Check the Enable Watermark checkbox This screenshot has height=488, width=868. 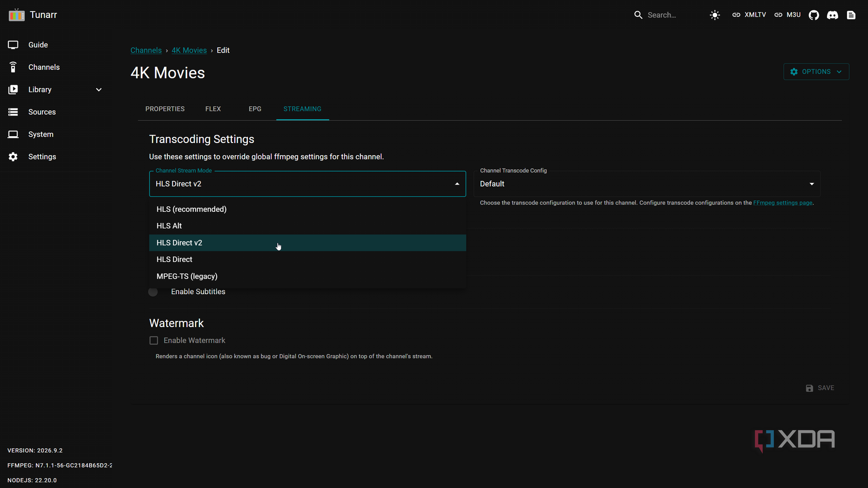154,341
